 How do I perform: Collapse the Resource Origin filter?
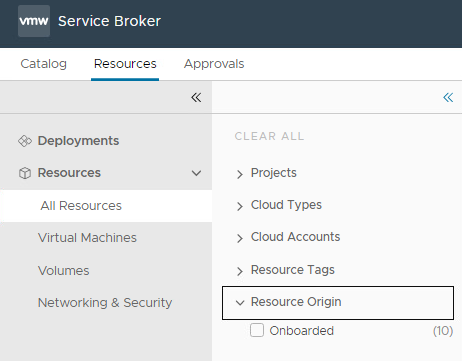(240, 303)
